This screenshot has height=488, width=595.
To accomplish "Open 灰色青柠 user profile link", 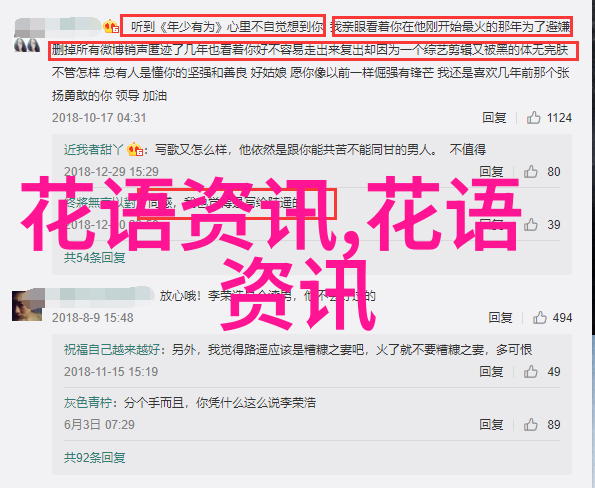I will click(88, 403).
